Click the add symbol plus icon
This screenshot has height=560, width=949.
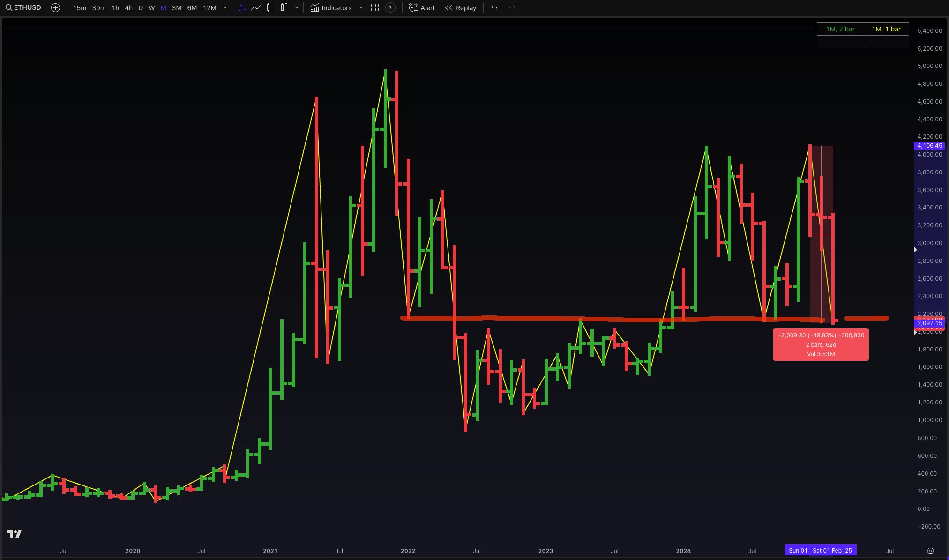55,7
